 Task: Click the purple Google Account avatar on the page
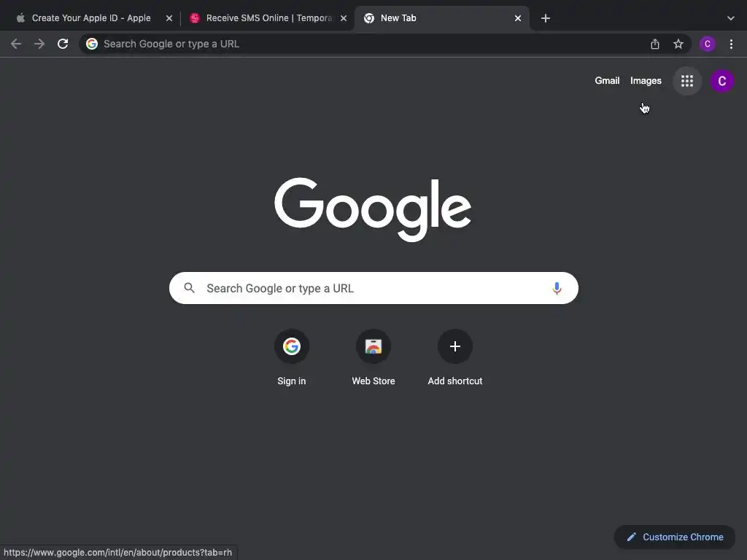721,81
